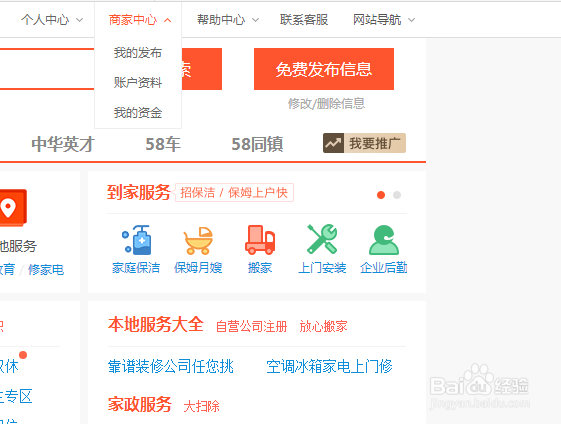The image size is (561, 424).
Task: Open the 上门安装 wrench tools icon
Action: tap(322, 239)
